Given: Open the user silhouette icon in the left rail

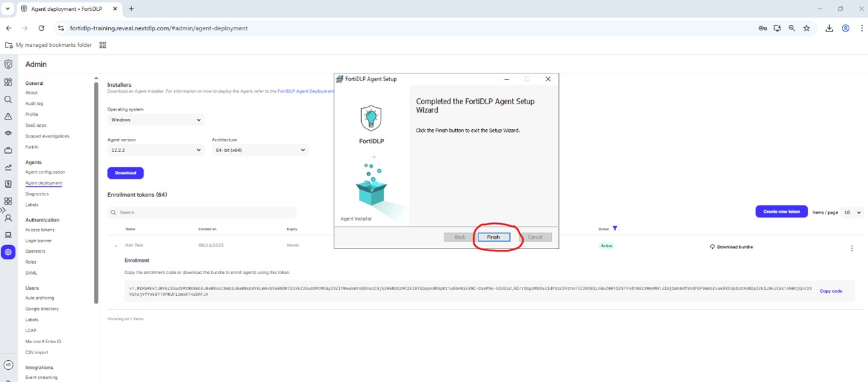Looking at the screenshot, I should pos(8,218).
